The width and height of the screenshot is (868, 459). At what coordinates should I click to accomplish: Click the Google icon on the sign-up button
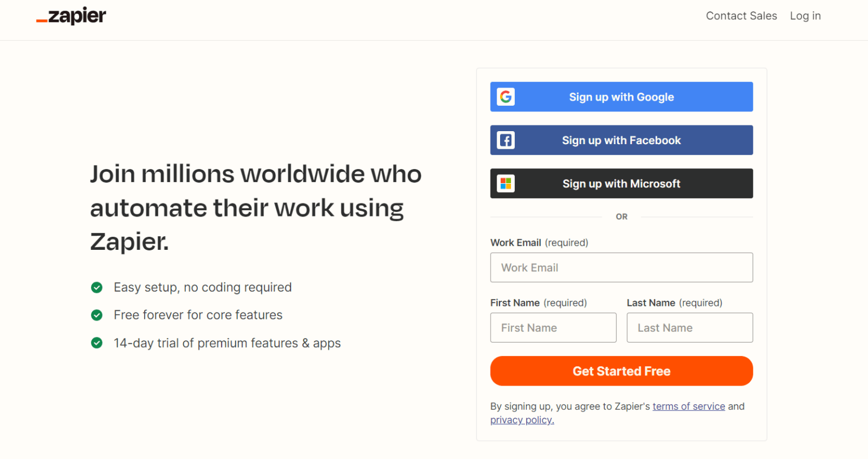(505, 97)
